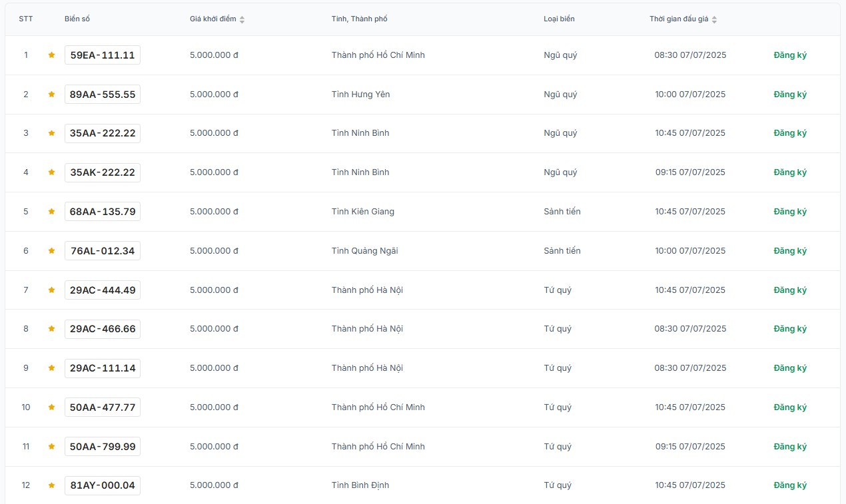Viewport: 846px width, 504px height.
Task: Star the 35AA-222.22 plate row
Action: click(x=51, y=133)
